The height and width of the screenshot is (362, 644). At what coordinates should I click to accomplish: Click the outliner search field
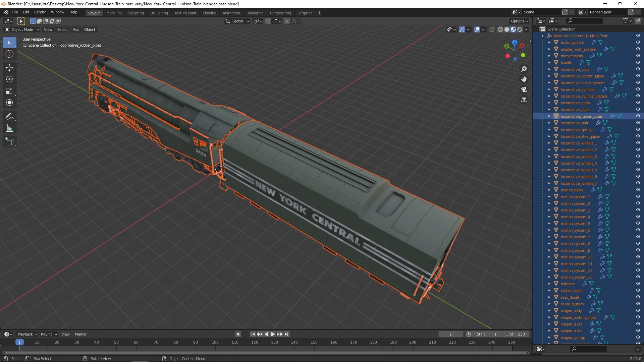tap(584, 21)
